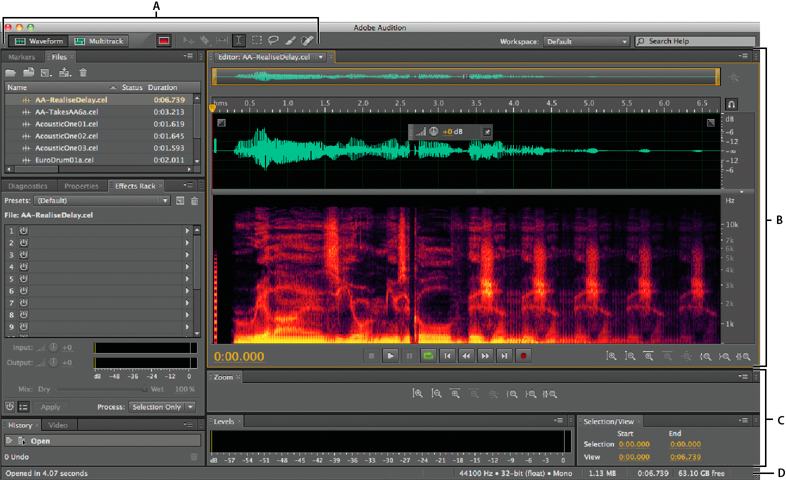Screen dimensions: 786x480
Task: Switch to the Files tab
Action: (x=59, y=57)
